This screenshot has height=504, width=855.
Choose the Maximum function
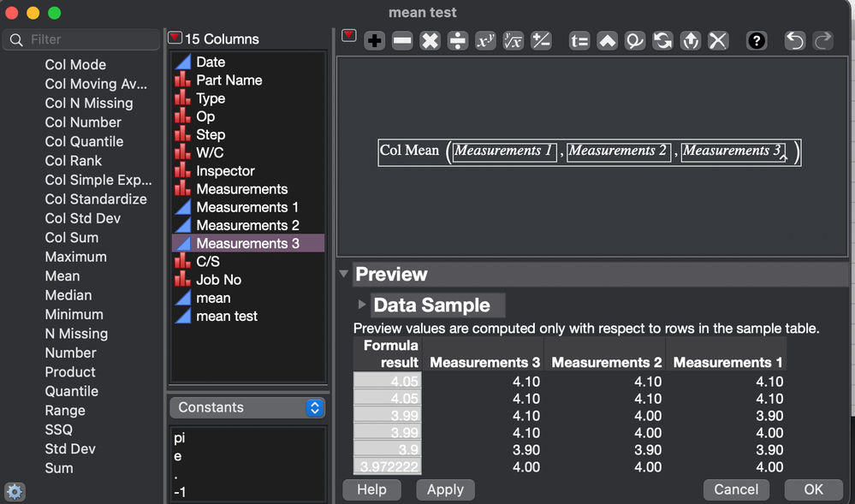(76, 257)
